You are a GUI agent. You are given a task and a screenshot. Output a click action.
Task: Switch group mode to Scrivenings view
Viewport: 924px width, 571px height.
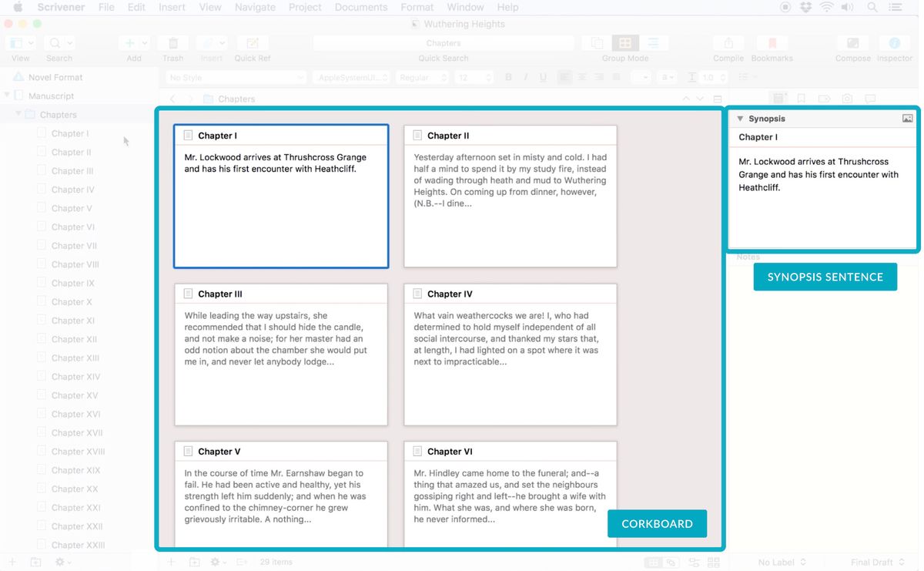[x=596, y=43]
